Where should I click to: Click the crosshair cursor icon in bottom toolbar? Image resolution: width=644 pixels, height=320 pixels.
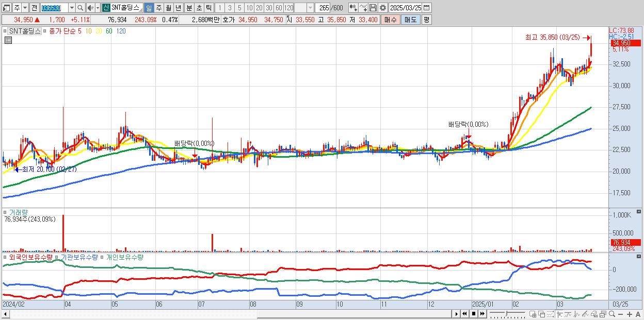559,314
